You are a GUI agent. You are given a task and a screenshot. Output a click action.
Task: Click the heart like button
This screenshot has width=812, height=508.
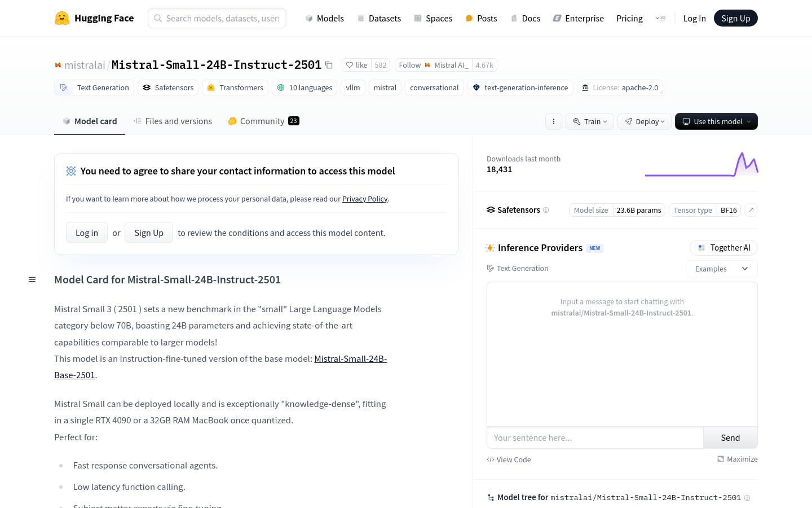tap(357, 65)
